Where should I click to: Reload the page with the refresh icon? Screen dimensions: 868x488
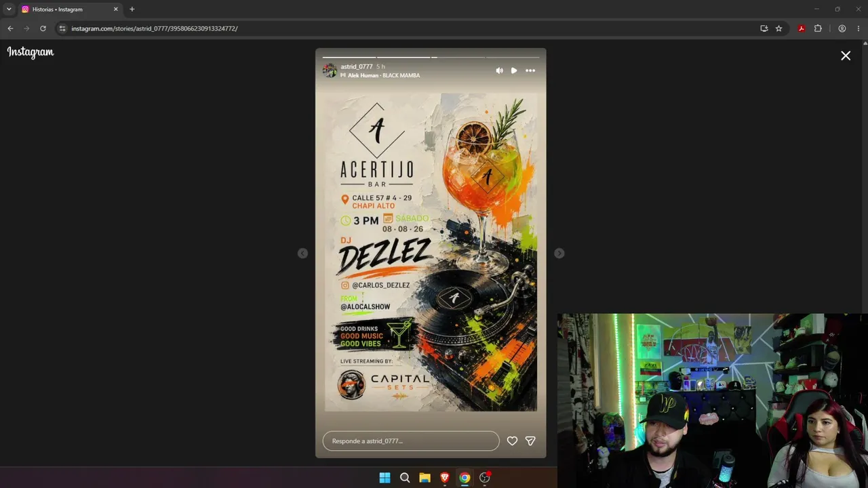pyautogui.click(x=43, y=28)
